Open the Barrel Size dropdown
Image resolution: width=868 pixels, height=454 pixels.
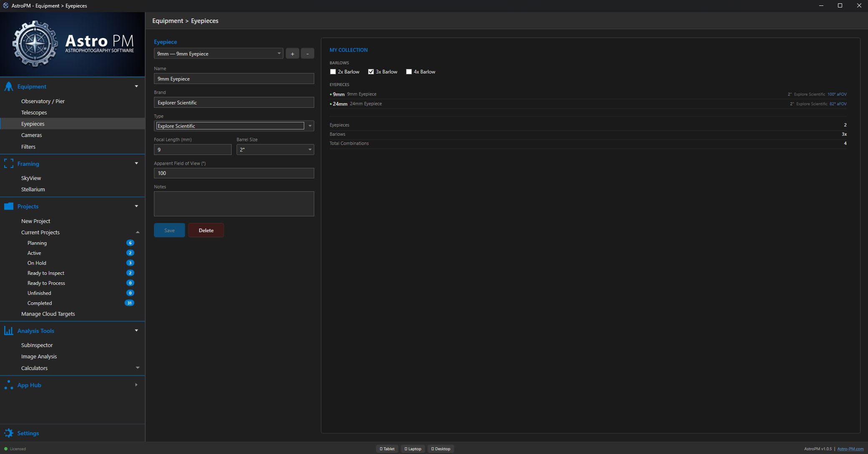pyautogui.click(x=275, y=150)
